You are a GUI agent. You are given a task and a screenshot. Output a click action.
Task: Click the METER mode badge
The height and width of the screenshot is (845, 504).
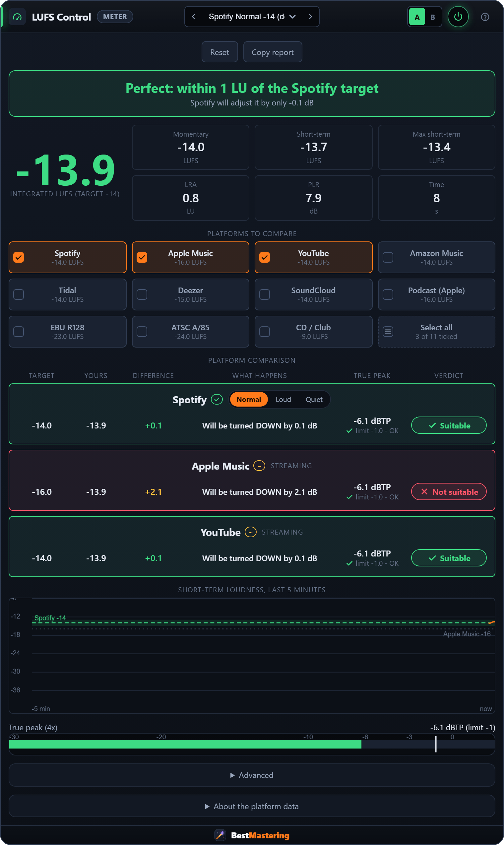tap(115, 17)
